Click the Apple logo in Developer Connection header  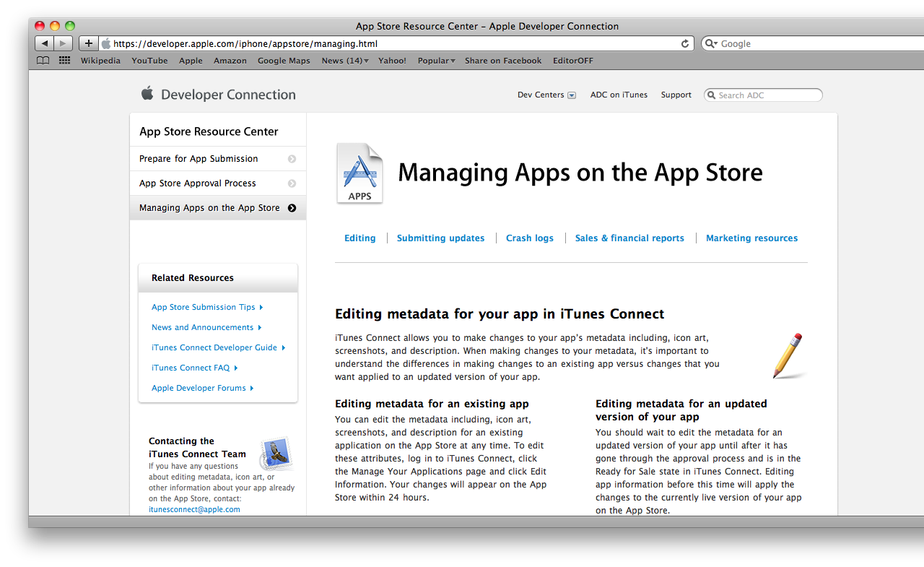[147, 93]
